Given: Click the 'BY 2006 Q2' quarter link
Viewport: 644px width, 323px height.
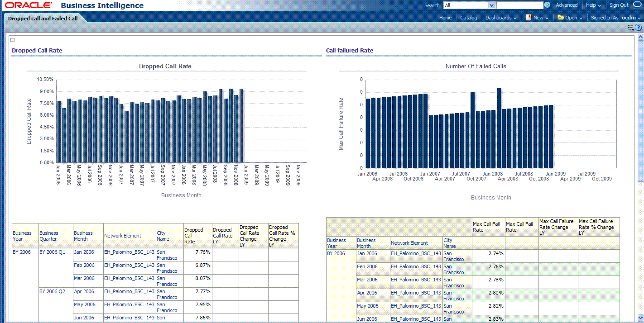Looking at the screenshot, I should pos(52,291).
